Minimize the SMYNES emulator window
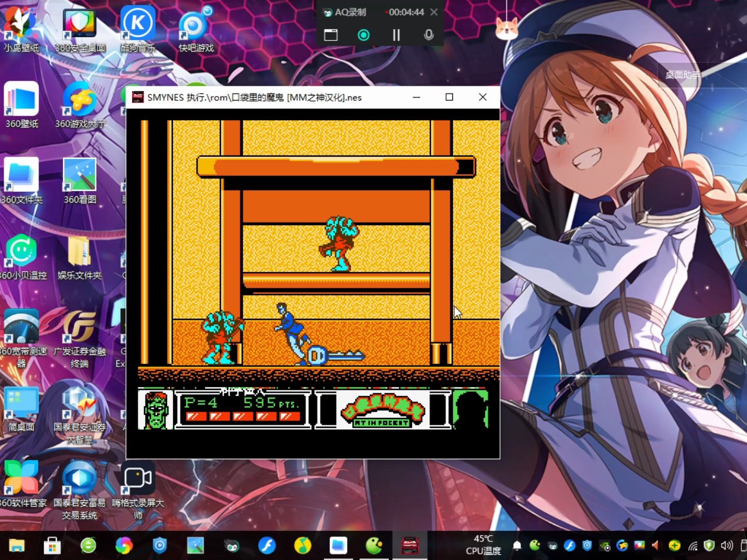The height and width of the screenshot is (560, 747). click(417, 97)
